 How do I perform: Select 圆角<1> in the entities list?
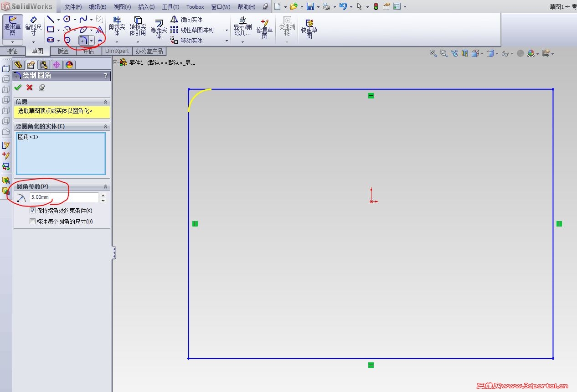click(28, 137)
